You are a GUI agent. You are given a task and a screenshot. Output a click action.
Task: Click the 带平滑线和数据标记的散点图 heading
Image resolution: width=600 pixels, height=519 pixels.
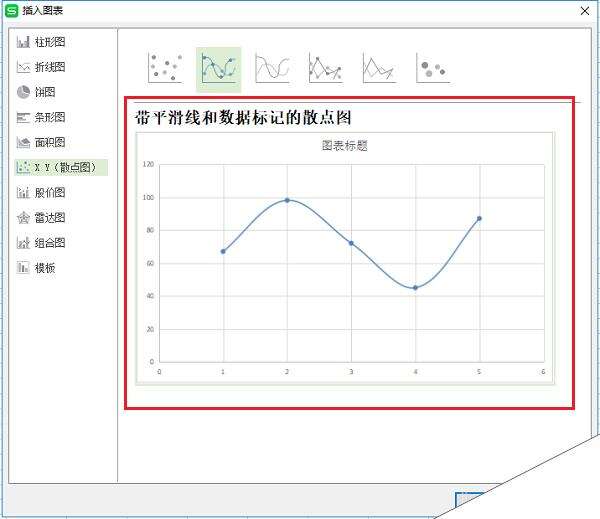click(243, 118)
